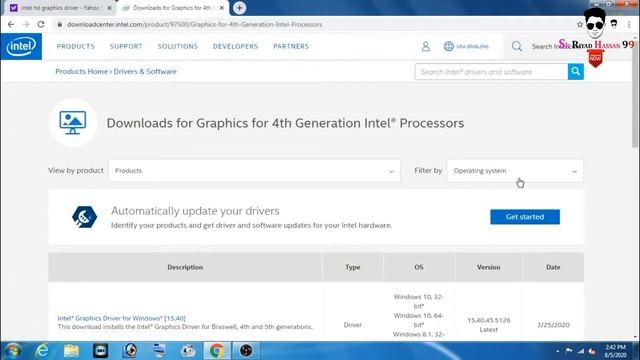Screen dimensions: 640x360
Task: Click the network signal tray icon
Action: tap(580, 351)
